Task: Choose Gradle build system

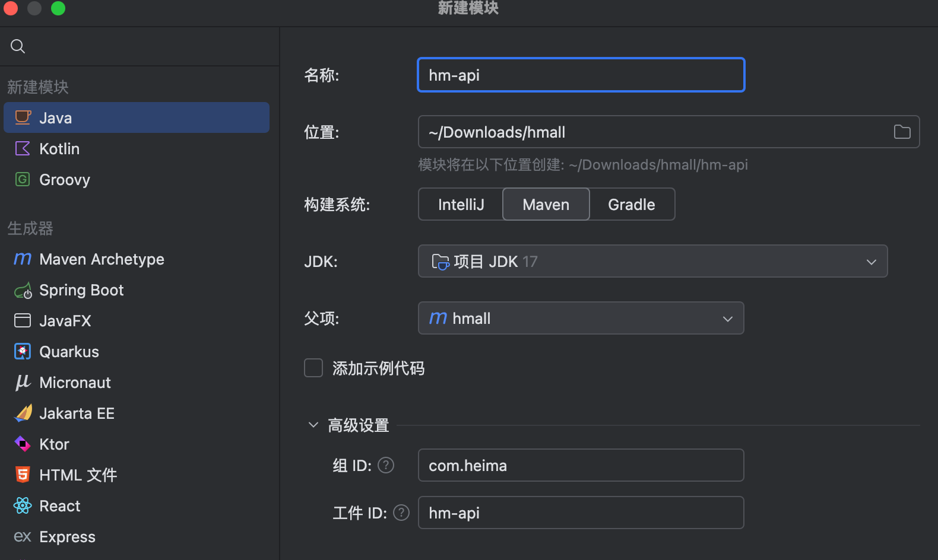Action: point(632,204)
